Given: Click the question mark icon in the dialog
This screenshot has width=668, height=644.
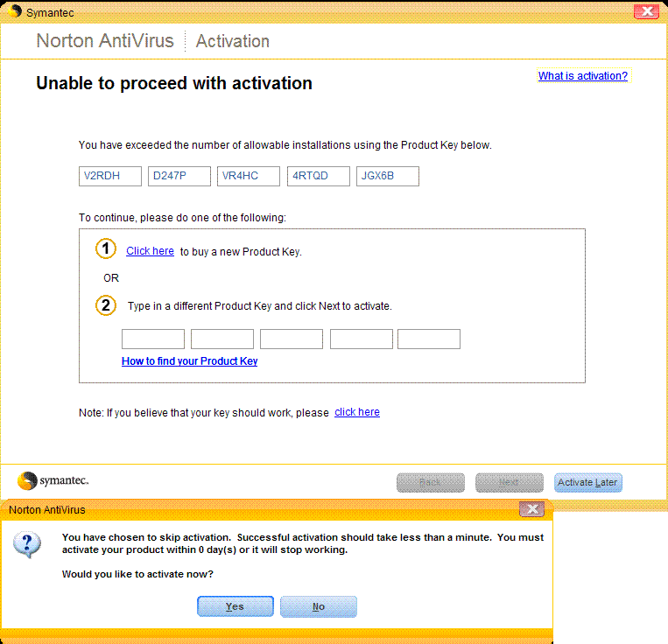Looking at the screenshot, I should pyautogui.click(x=27, y=544).
